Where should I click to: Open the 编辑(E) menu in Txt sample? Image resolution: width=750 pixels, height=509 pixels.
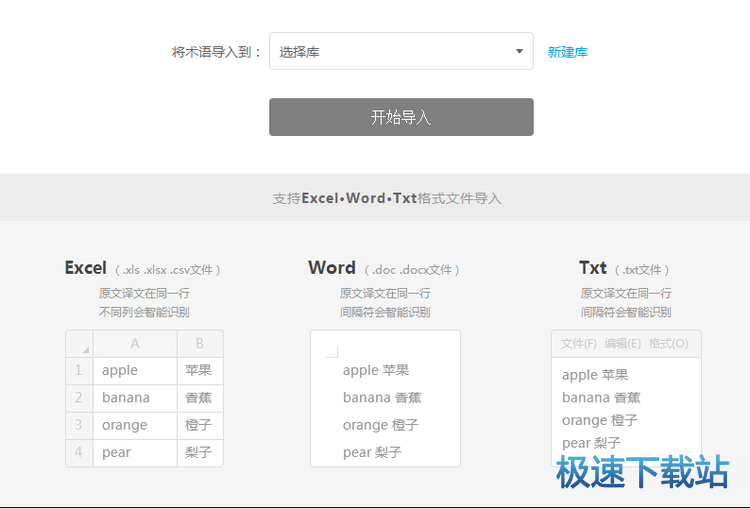tap(622, 344)
